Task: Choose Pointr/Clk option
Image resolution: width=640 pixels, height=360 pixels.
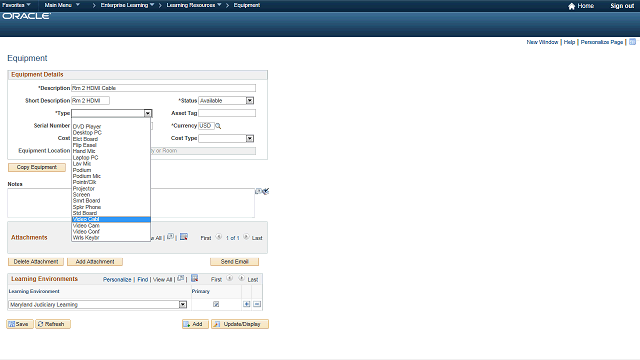Action: 111,182
